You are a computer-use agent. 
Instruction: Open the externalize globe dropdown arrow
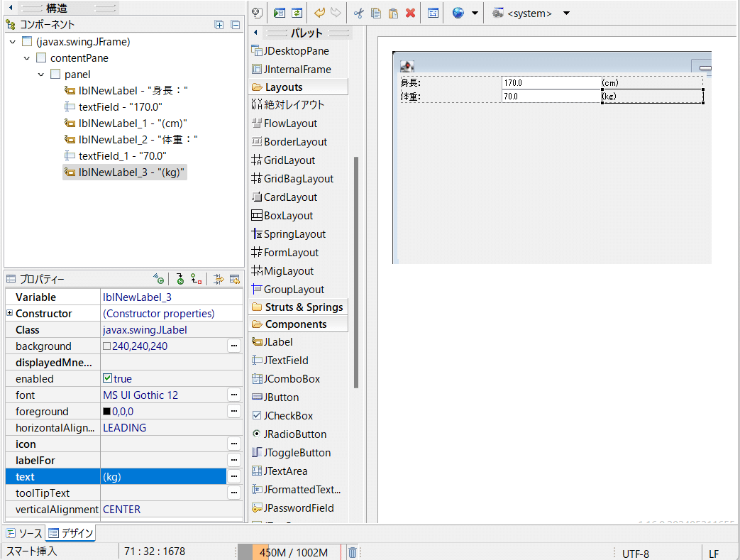475,13
